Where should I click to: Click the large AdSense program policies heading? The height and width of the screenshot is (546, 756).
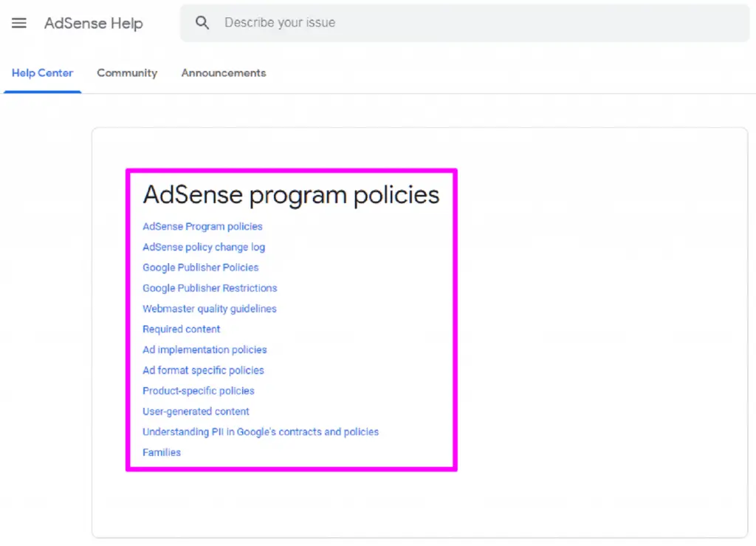[x=291, y=194]
